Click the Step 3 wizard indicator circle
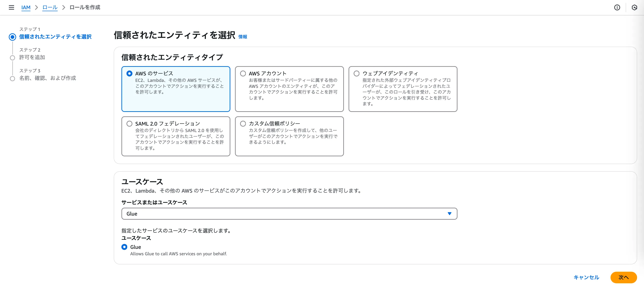This screenshot has width=644, height=296. click(x=12, y=79)
